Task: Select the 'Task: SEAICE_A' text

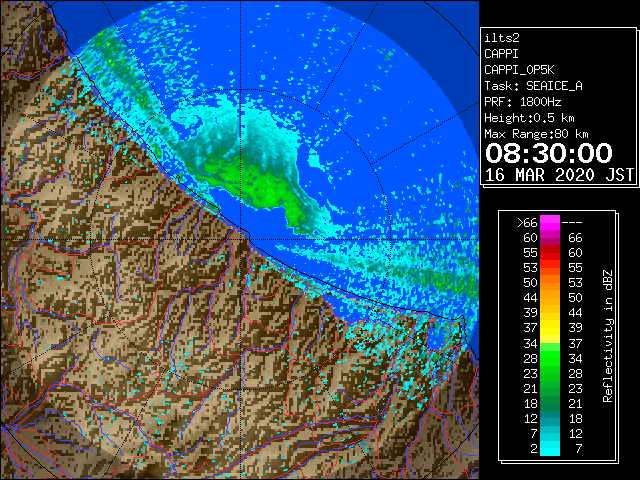Action: (533, 86)
